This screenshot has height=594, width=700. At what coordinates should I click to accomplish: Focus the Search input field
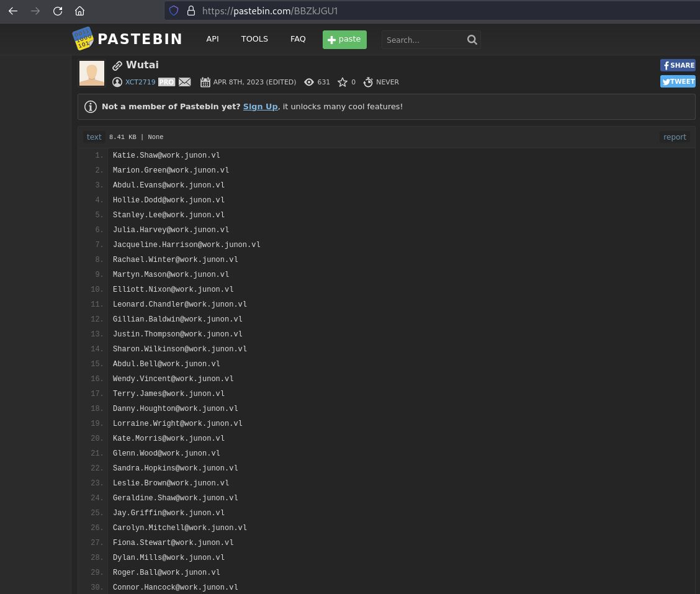pos(424,40)
